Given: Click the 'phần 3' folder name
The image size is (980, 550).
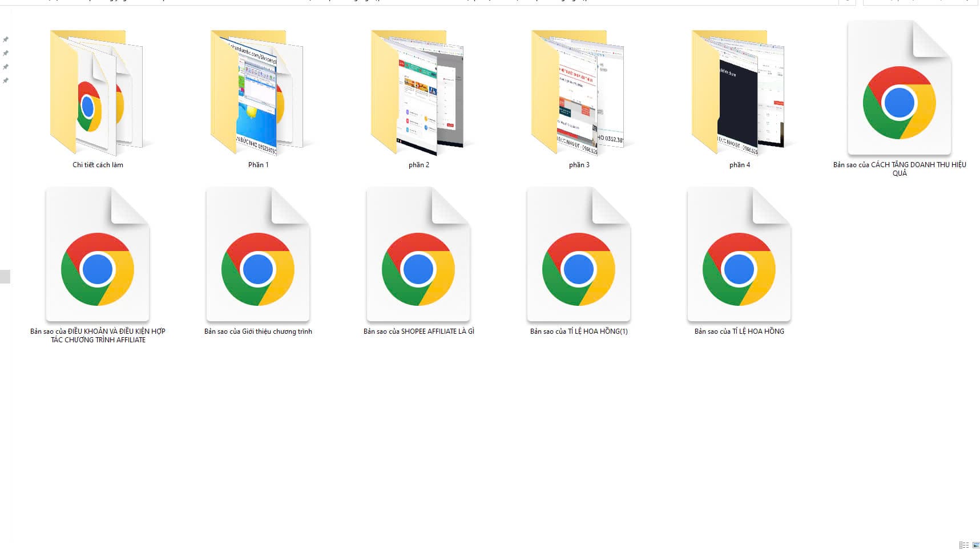Looking at the screenshot, I should (579, 165).
